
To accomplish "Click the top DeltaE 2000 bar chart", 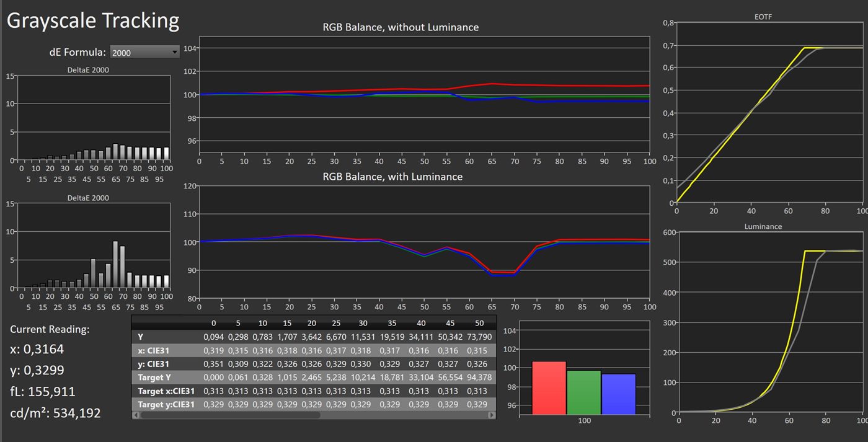I will click(x=94, y=118).
